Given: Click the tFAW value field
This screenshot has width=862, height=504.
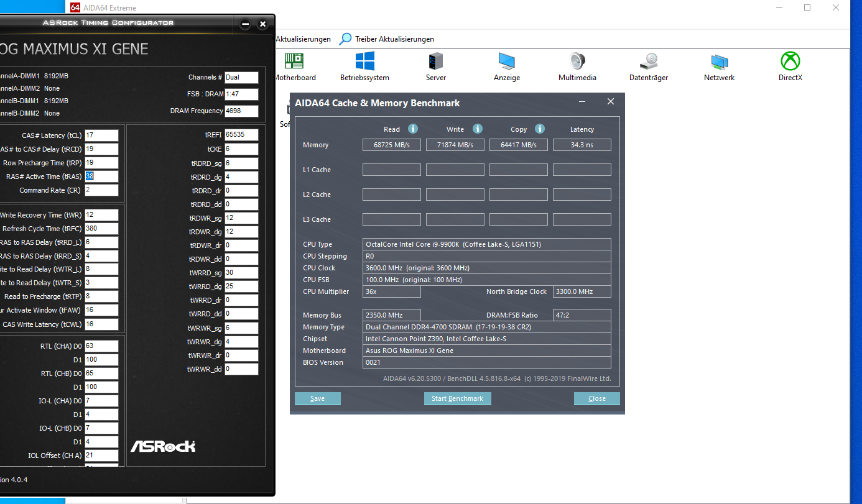Looking at the screenshot, I should point(101,310).
